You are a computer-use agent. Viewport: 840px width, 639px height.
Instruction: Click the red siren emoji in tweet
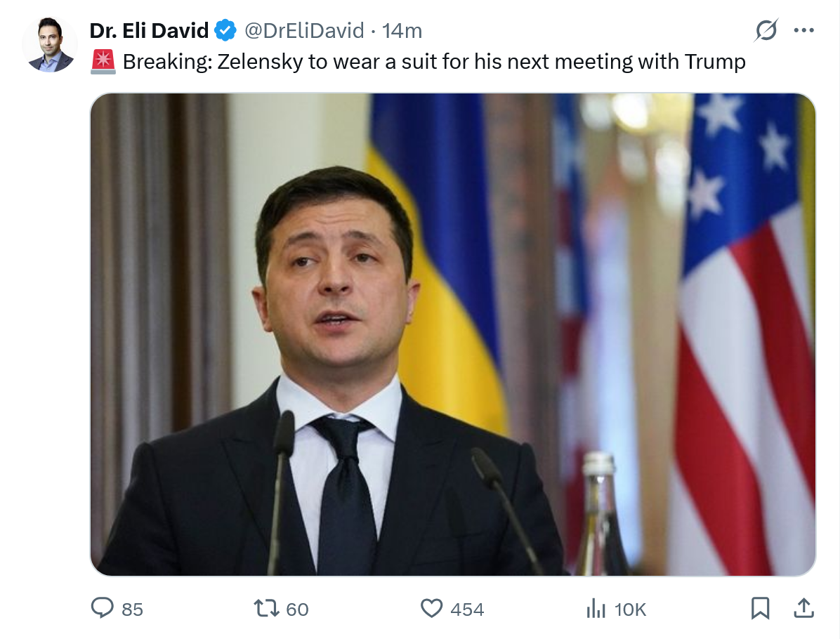click(x=103, y=62)
